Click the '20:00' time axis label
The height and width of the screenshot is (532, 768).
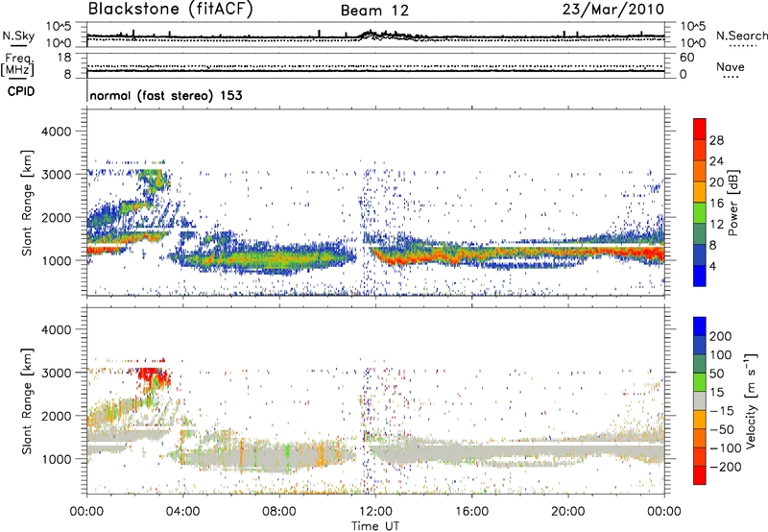click(x=568, y=512)
